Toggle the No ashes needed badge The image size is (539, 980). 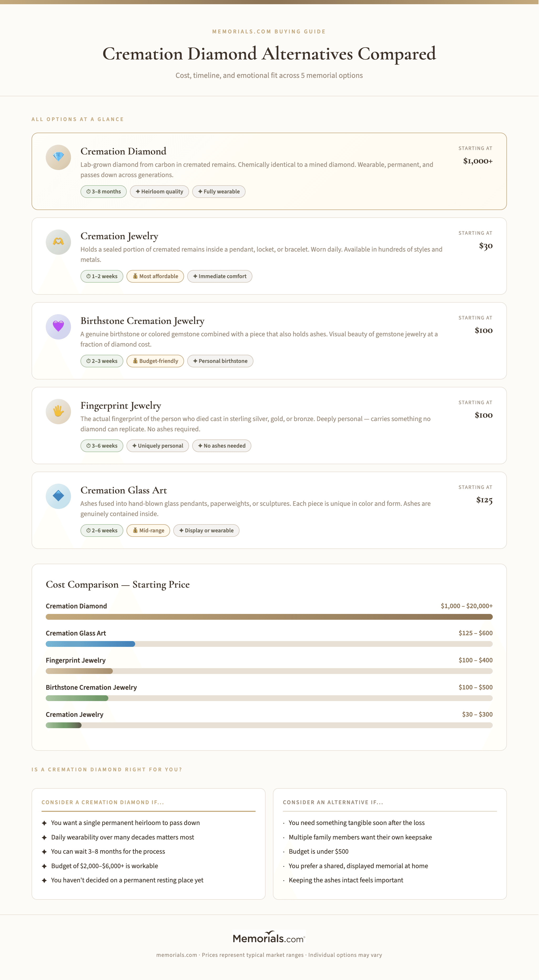tap(222, 446)
